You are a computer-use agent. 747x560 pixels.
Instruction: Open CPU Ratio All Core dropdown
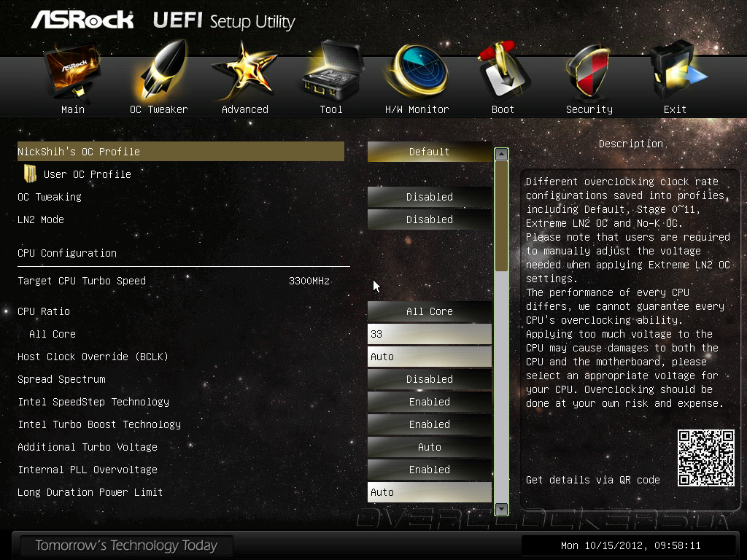pyautogui.click(x=429, y=311)
